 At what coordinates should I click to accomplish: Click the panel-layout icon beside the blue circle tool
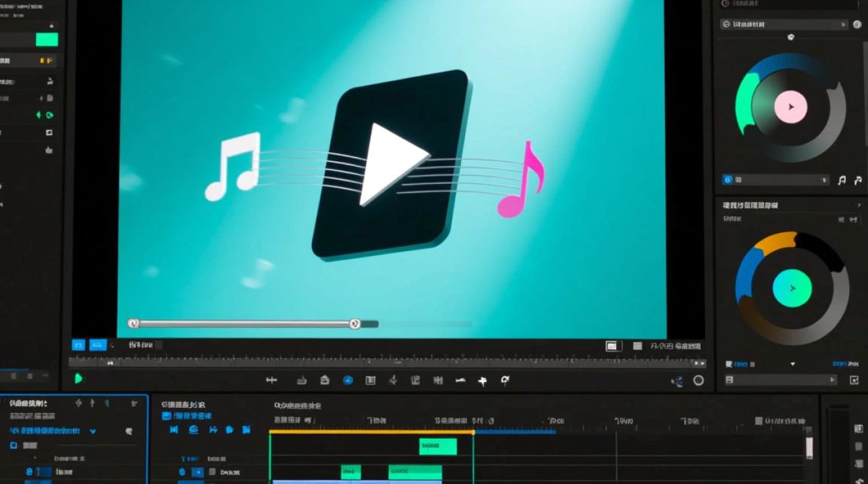tap(370, 380)
